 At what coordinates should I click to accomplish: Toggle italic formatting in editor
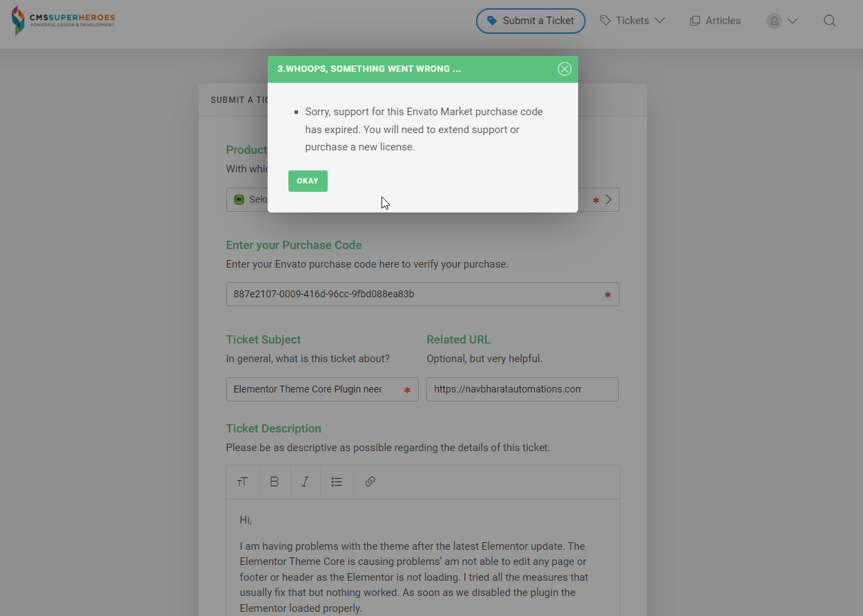pos(305,481)
